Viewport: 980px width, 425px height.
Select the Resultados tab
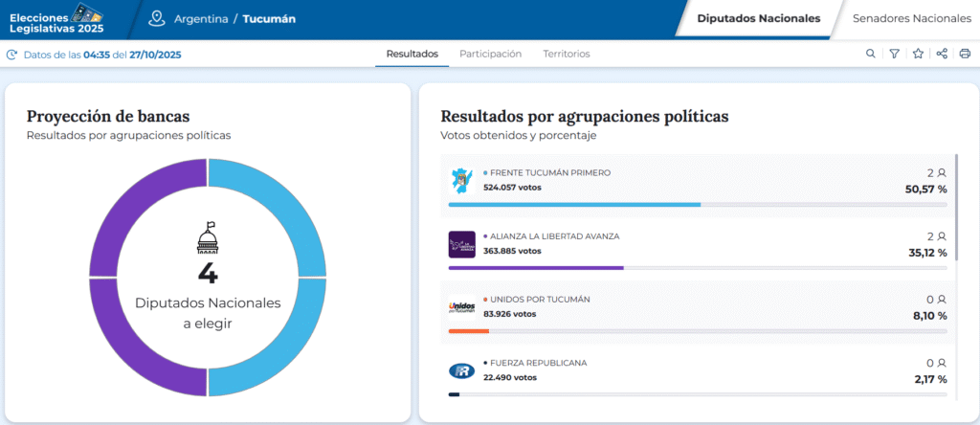(x=412, y=54)
